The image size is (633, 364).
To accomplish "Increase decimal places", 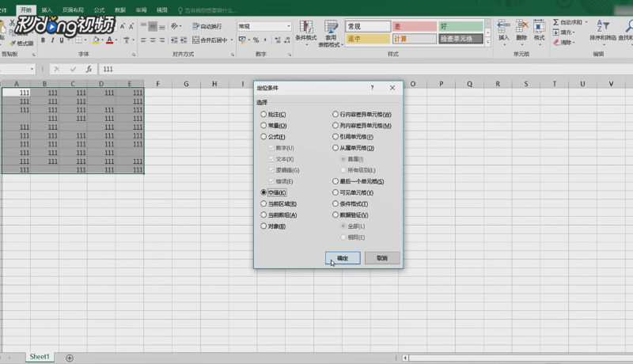I will (x=278, y=40).
